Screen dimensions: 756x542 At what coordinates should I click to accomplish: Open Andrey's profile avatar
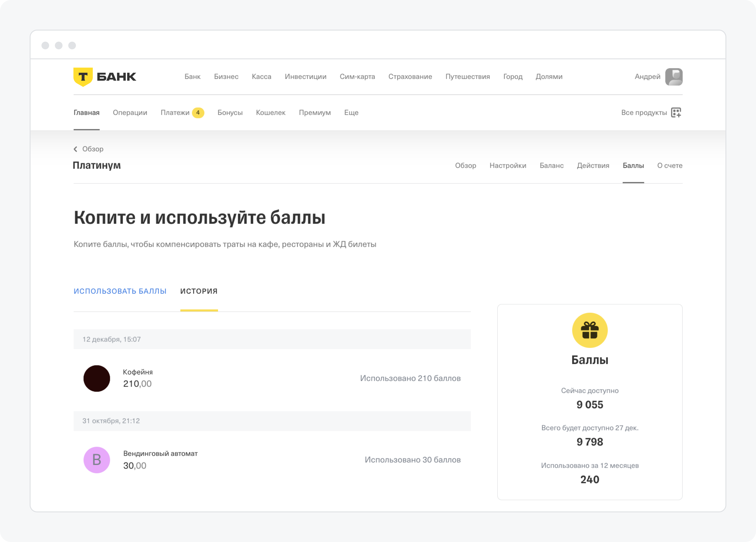pyautogui.click(x=674, y=77)
